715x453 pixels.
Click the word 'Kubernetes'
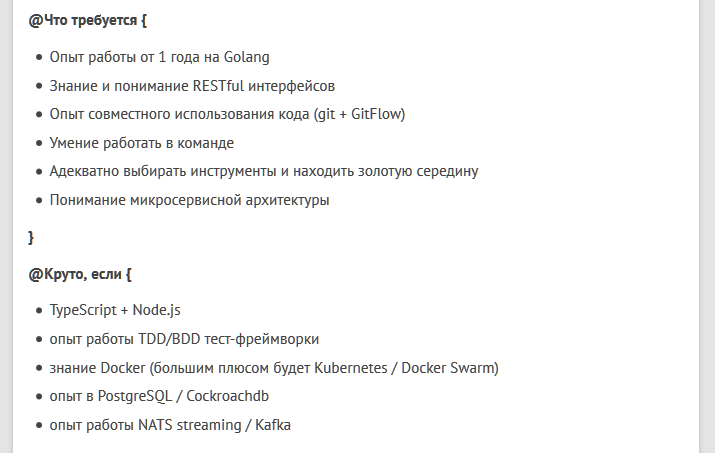click(351, 367)
